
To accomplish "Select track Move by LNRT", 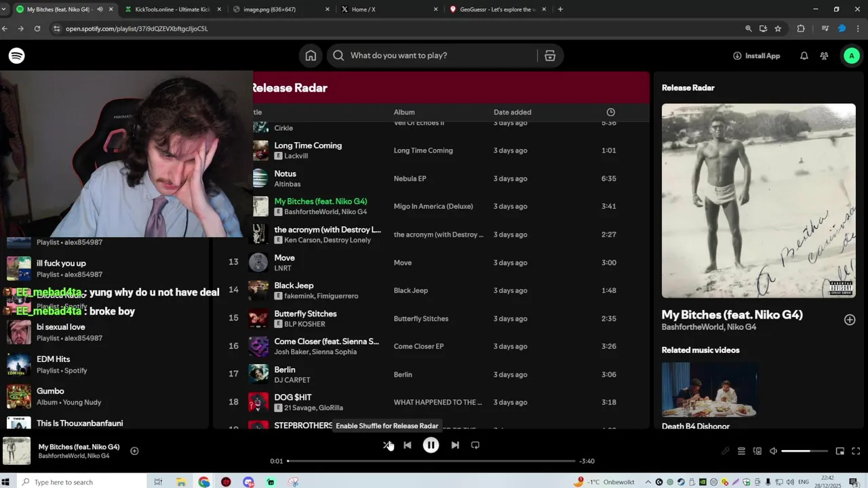I will 432,262.
